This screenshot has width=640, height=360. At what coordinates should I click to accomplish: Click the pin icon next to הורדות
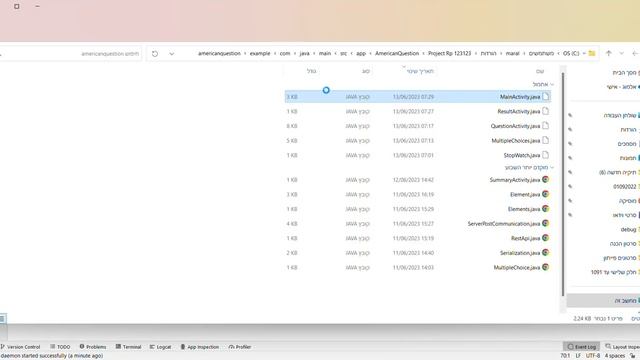coord(570,129)
